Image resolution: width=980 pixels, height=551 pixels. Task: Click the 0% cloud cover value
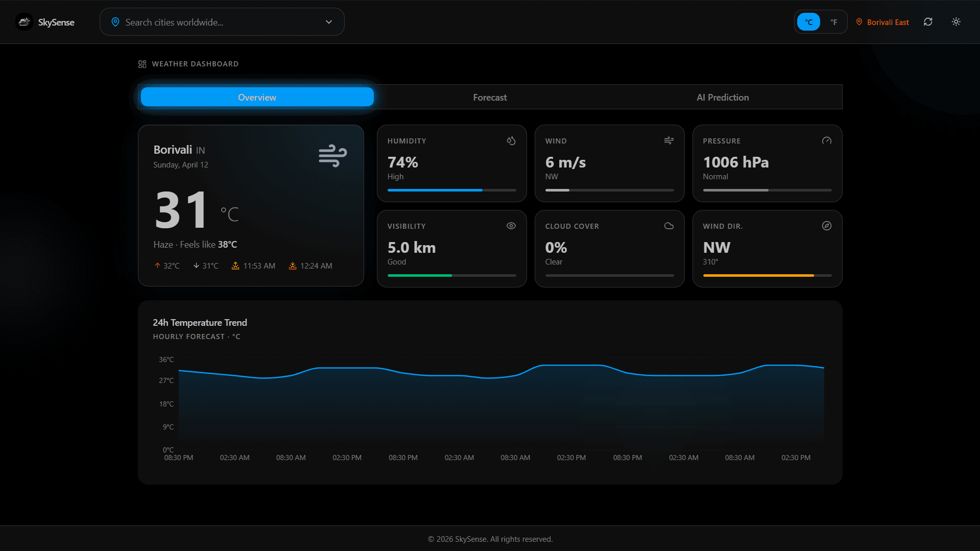[x=556, y=247]
